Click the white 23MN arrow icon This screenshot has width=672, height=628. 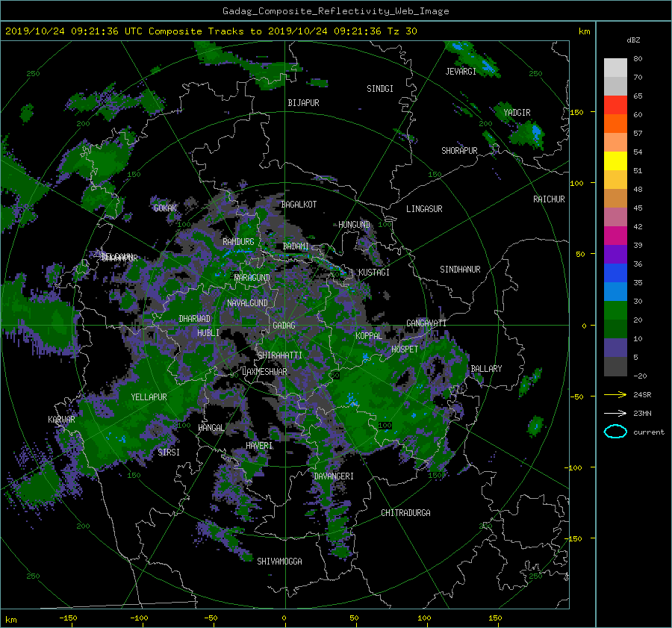tap(615, 413)
